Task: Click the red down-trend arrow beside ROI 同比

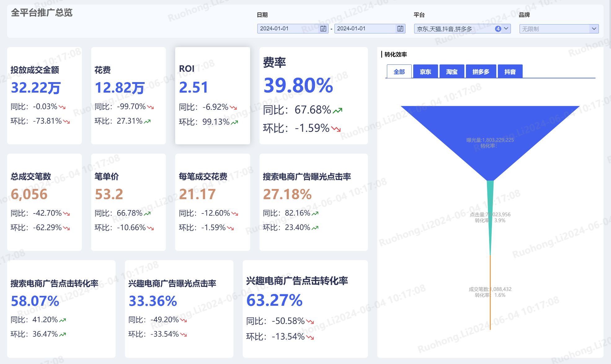Action: [x=233, y=107]
